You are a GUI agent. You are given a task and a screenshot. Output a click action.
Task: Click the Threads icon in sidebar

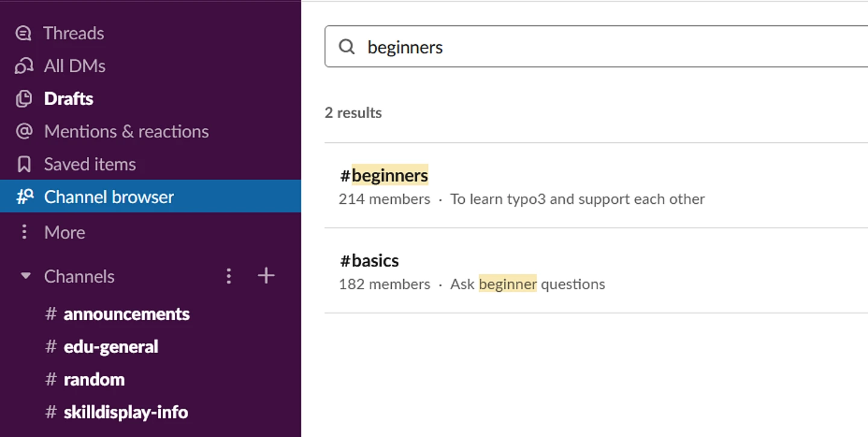[x=24, y=33]
